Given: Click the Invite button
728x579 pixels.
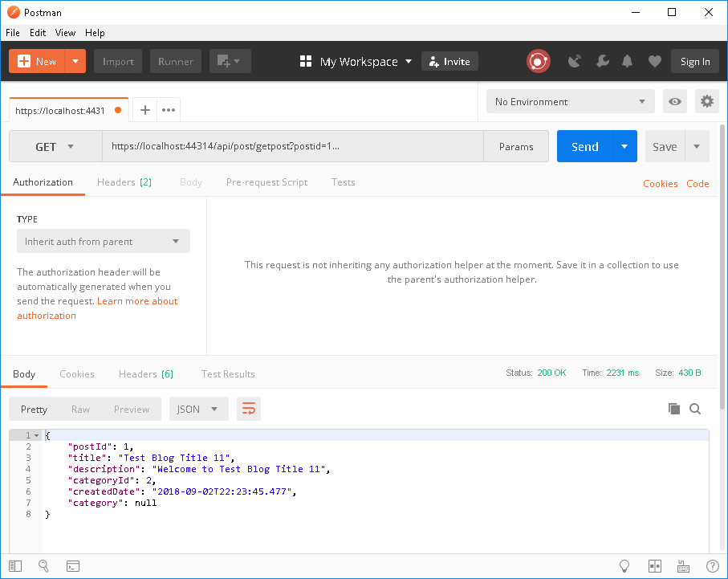Looking at the screenshot, I should (x=449, y=61).
